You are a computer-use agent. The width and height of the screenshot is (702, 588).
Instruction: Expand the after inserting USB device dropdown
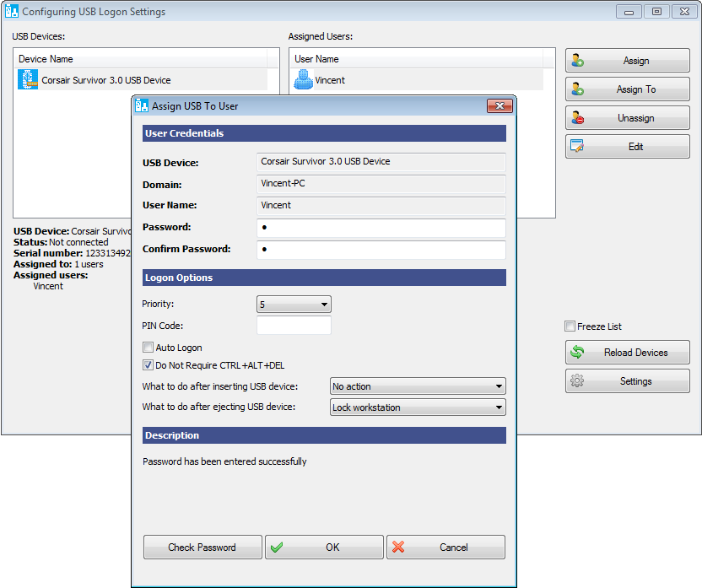[x=418, y=386]
